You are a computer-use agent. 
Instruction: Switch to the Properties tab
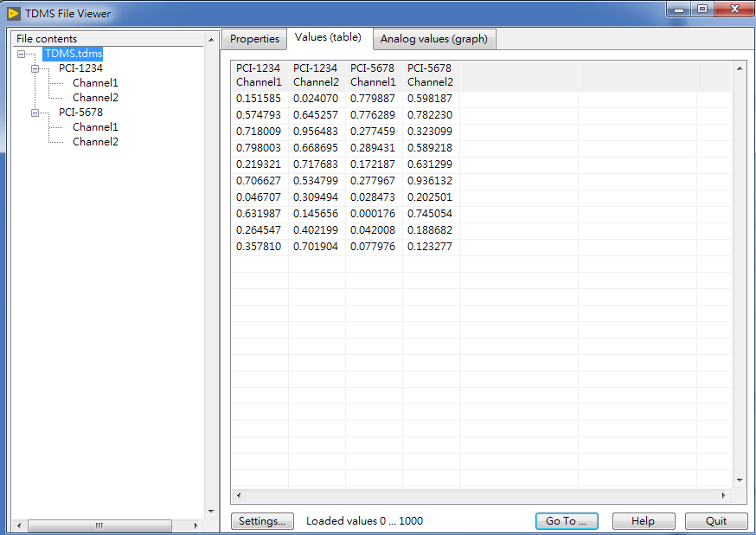pos(253,38)
